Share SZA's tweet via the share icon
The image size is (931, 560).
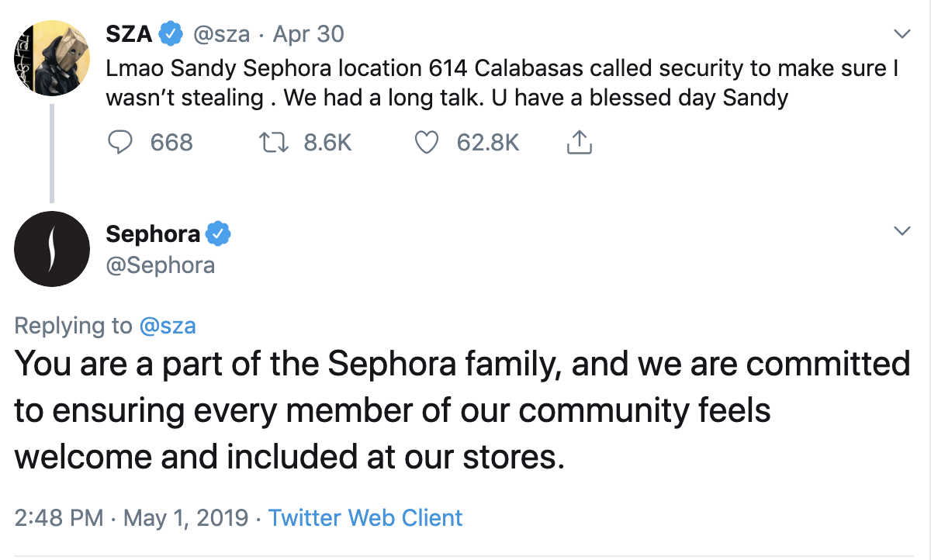click(580, 143)
